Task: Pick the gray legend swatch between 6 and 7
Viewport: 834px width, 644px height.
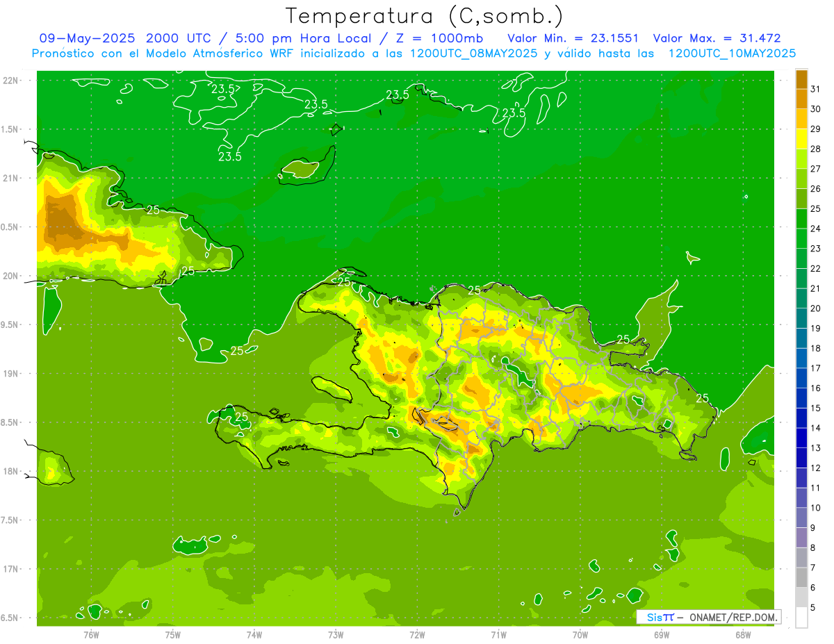Action: point(801,577)
